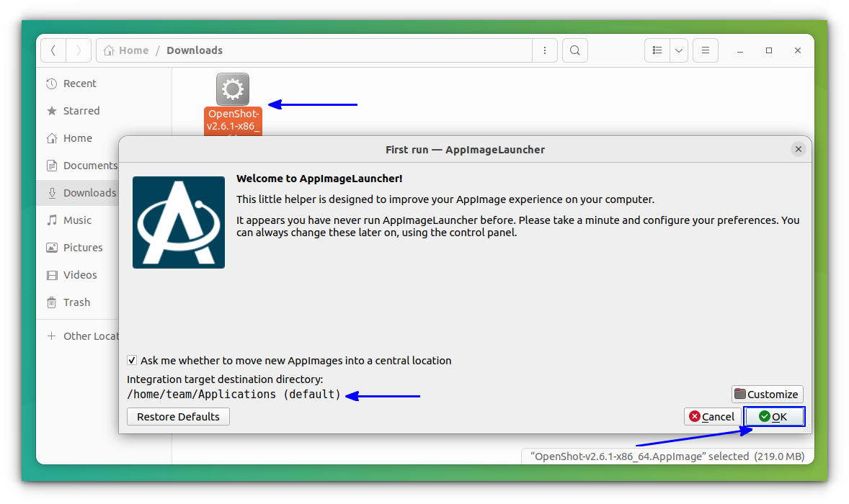Open the search icon in Files toolbar

click(x=574, y=50)
